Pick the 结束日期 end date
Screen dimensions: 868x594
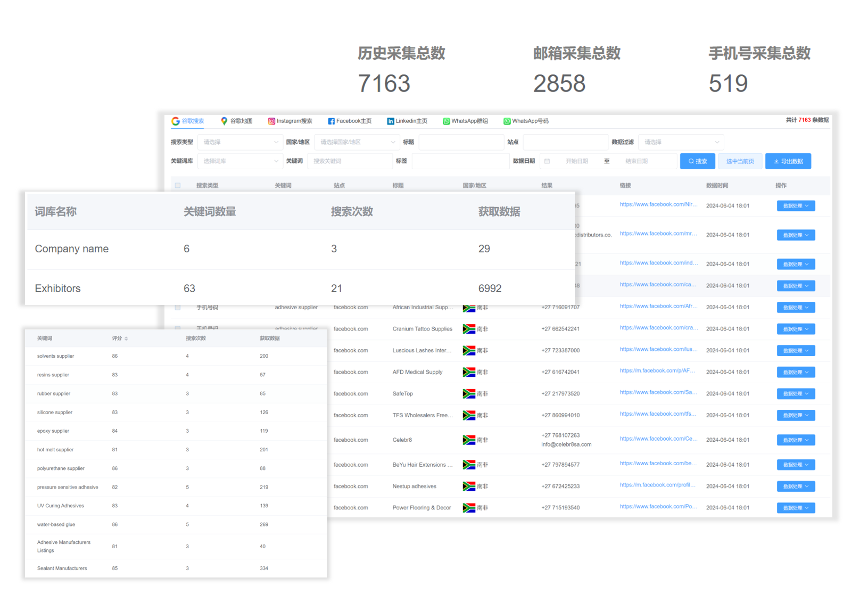pyautogui.click(x=636, y=161)
